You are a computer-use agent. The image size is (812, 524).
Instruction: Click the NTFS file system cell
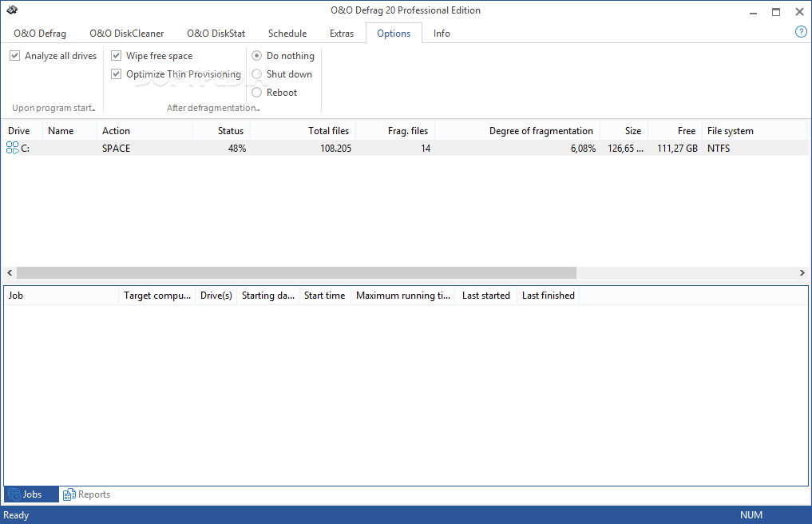[x=719, y=149]
